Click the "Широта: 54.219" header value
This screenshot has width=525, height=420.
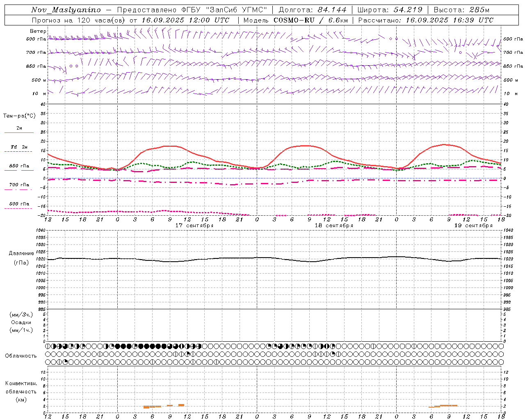point(390,10)
